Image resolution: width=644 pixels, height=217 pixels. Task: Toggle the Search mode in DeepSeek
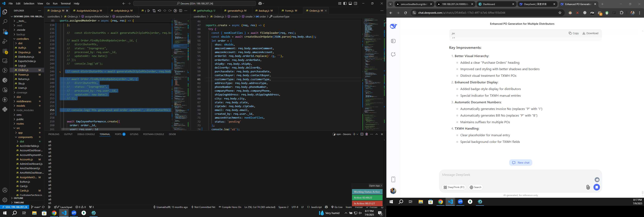475,187
